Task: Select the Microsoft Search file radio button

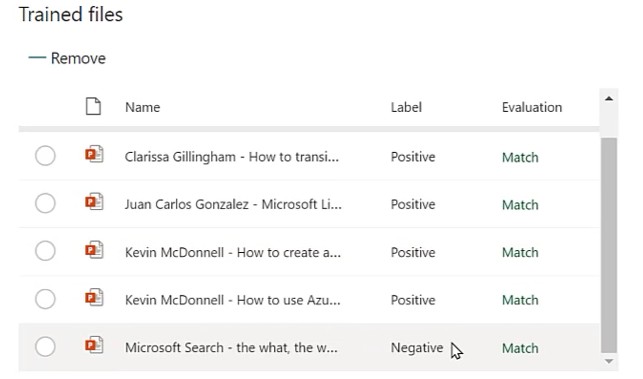Action: pos(45,347)
